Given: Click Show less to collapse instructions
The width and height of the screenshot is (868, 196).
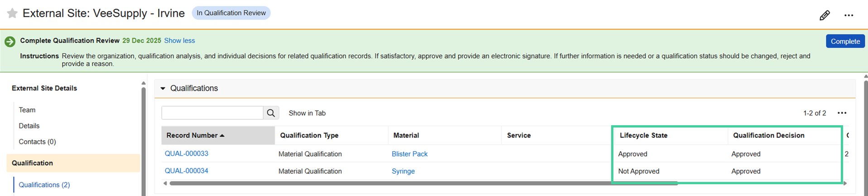Looking at the screenshot, I should click(x=179, y=41).
